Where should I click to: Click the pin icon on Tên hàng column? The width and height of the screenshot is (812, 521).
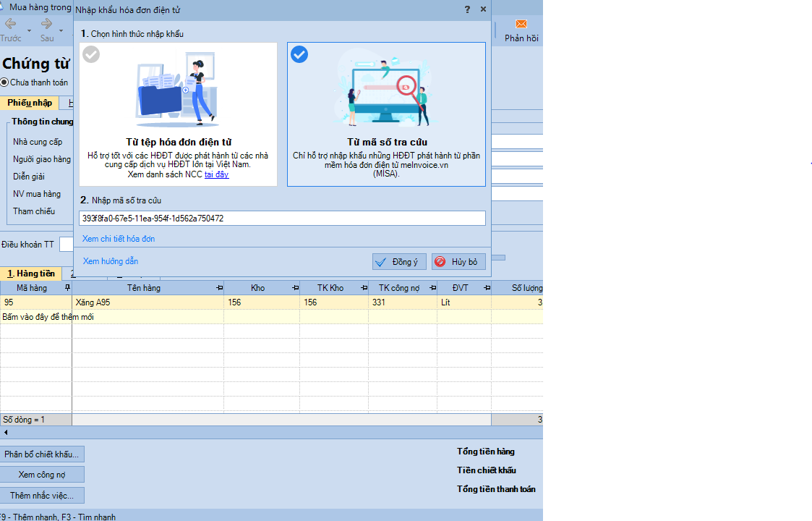pos(219,288)
